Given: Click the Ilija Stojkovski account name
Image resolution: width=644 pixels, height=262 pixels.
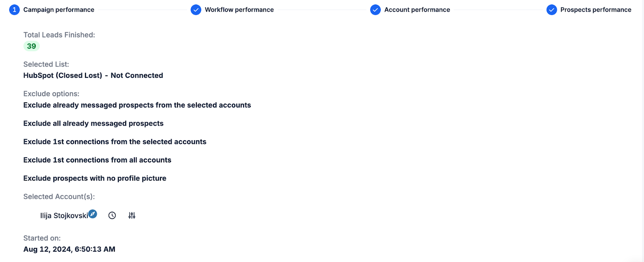Looking at the screenshot, I should tap(64, 216).
